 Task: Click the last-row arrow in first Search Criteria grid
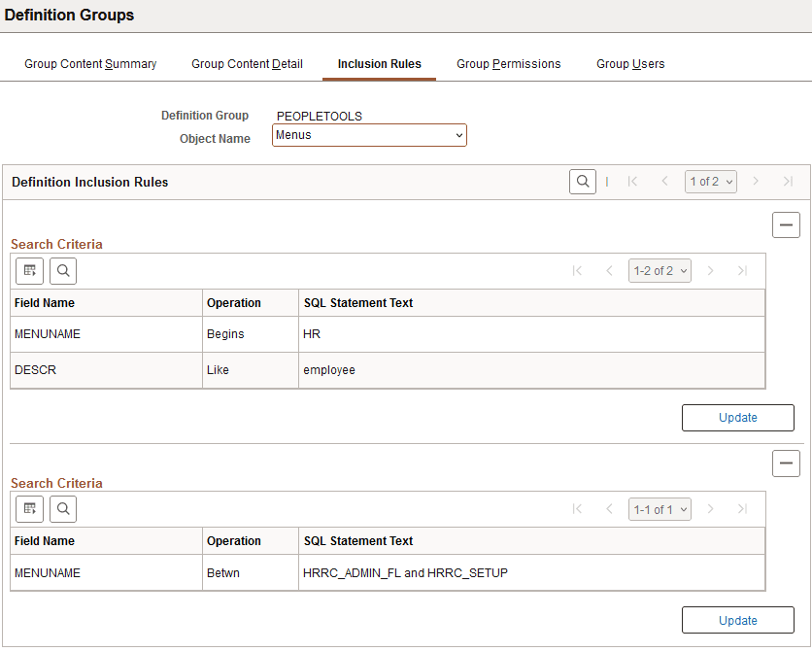[x=743, y=270]
